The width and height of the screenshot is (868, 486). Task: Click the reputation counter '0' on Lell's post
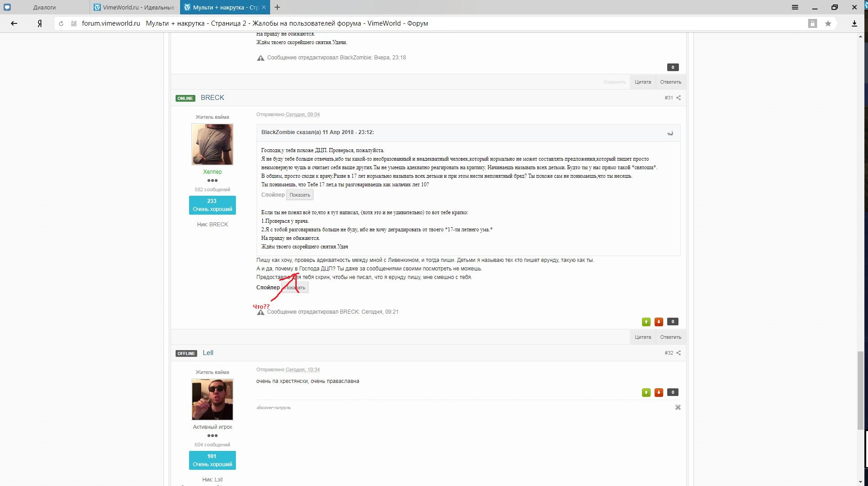click(673, 392)
